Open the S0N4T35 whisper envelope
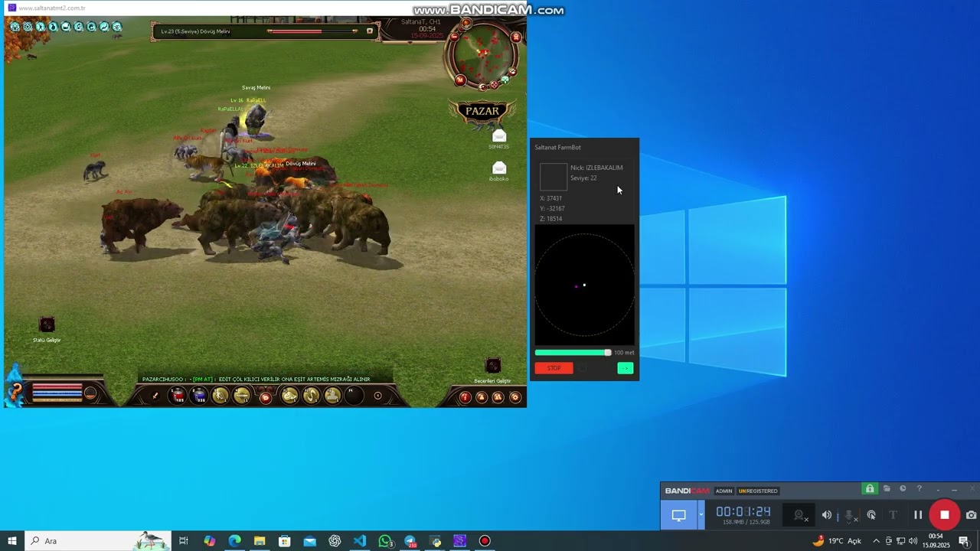Viewport: 980px width, 551px height. [x=499, y=136]
